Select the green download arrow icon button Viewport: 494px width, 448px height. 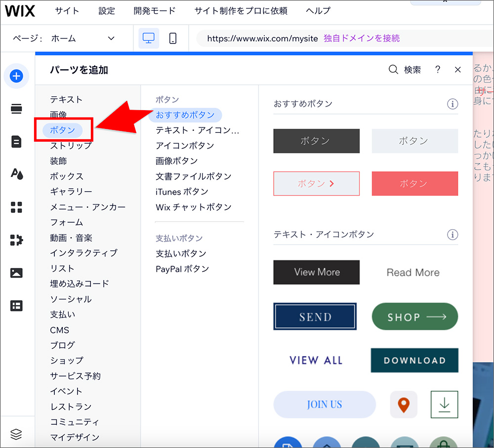point(444,405)
